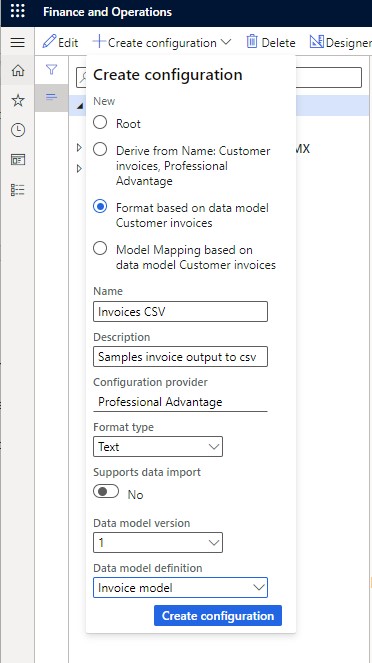Expand the first collapsed tree node
This screenshot has height=663, width=372.
point(79,147)
